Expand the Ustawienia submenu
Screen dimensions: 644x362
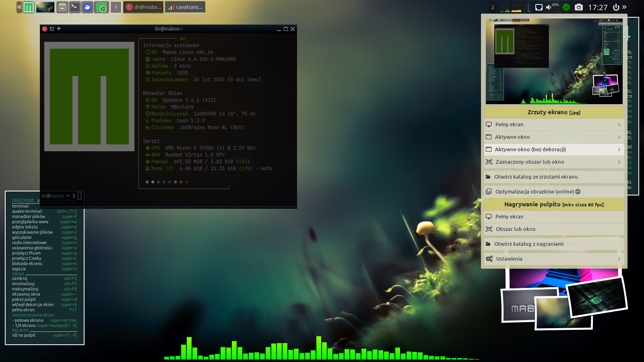(554, 259)
